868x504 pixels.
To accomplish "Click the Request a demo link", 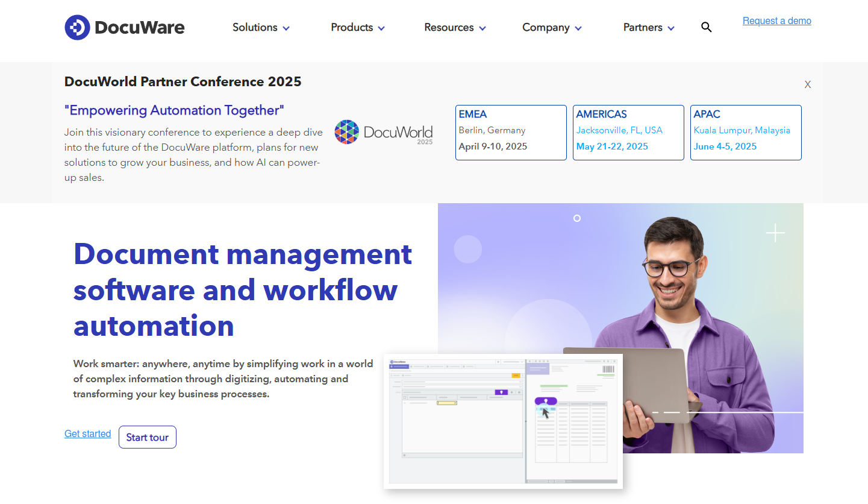I will pos(776,21).
